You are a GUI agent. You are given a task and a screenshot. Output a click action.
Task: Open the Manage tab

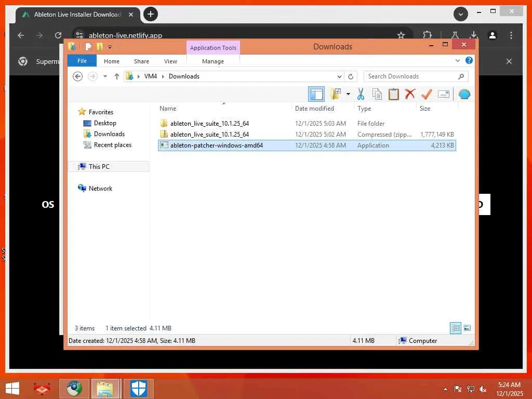point(213,61)
